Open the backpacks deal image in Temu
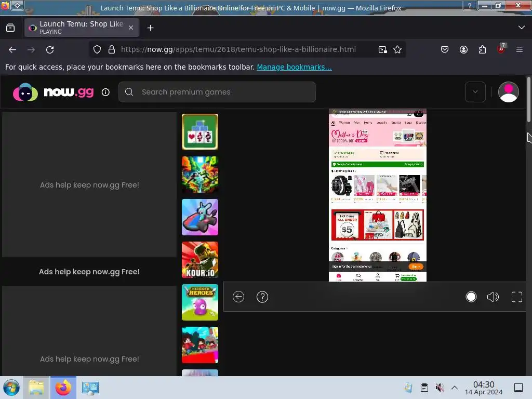The width and height of the screenshot is (532, 399). pyautogui.click(x=408, y=225)
